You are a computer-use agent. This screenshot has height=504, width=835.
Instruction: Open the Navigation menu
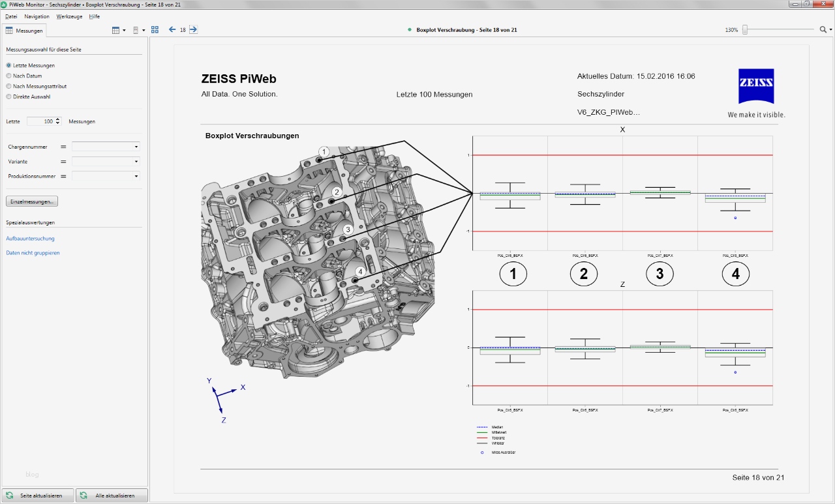[x=37, y=16]
